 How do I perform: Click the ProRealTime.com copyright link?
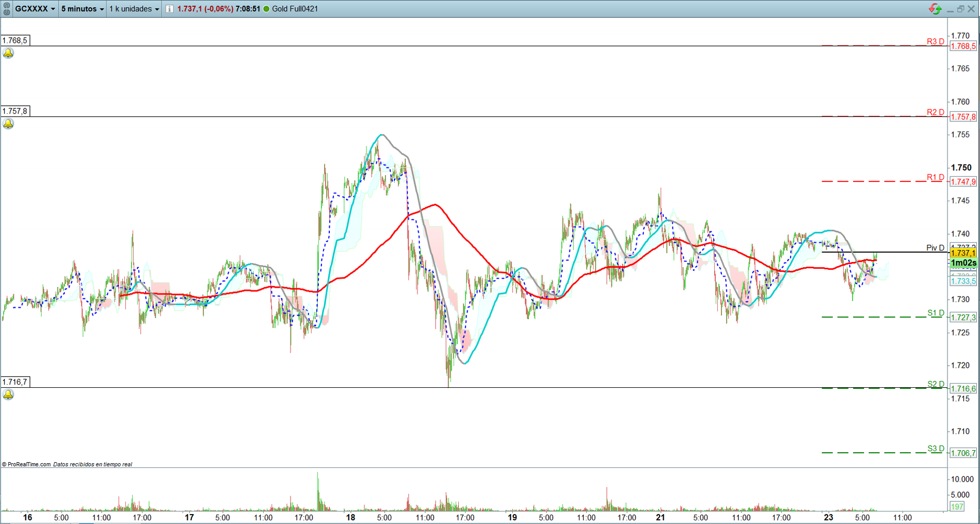point(29,464)
